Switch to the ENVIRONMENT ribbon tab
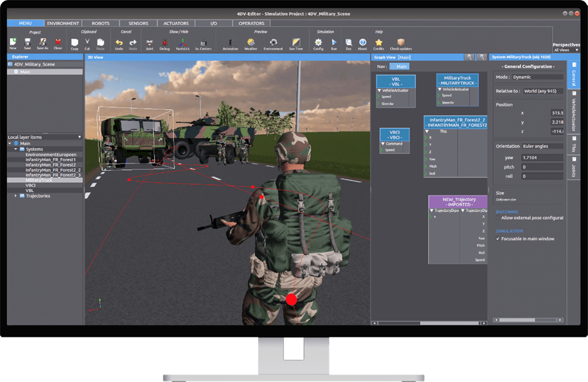 pyautogui.click(x=63, y=24)
